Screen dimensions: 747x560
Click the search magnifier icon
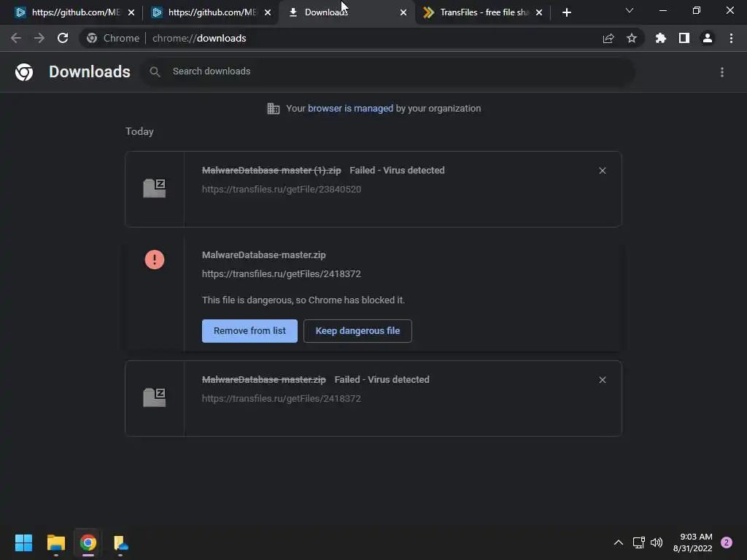[155, 72]
